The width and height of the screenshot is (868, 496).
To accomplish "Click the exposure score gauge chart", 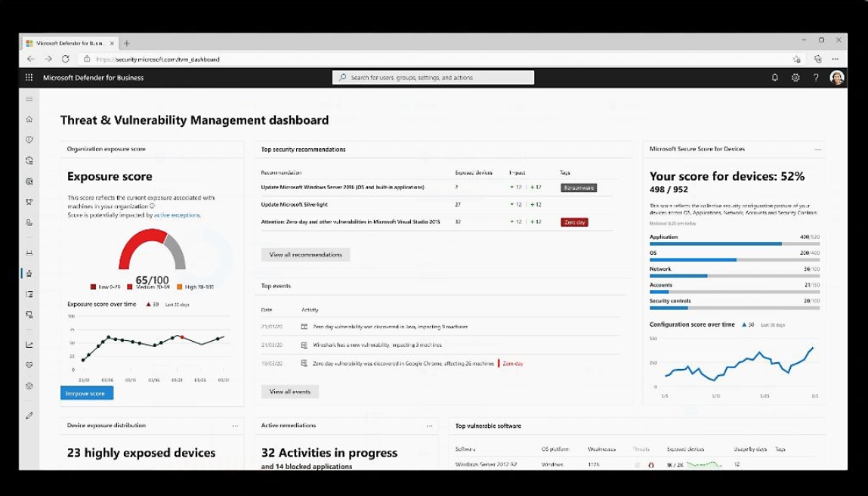I will coord(153,250).
